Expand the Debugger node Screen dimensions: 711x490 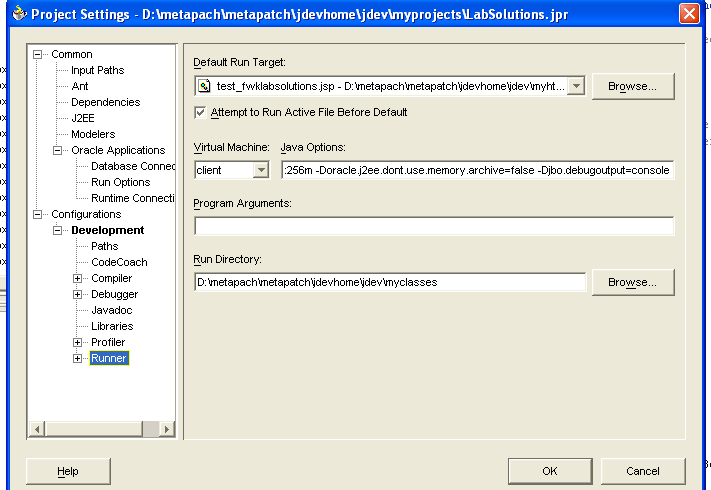(x=78, y=294)
